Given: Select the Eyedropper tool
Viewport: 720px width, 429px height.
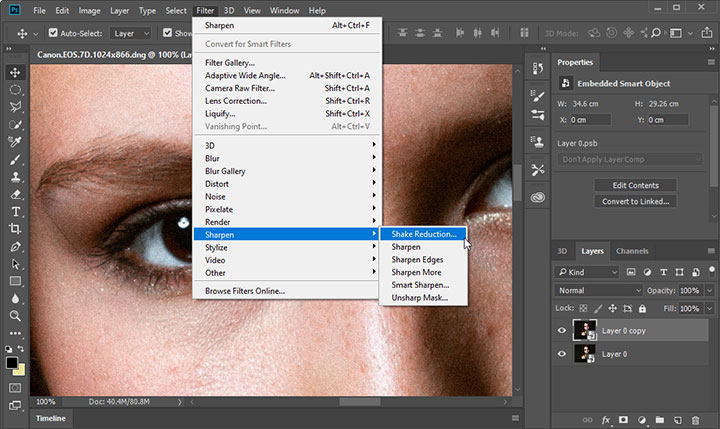Looking at the screenshot, I should [15, 141].
